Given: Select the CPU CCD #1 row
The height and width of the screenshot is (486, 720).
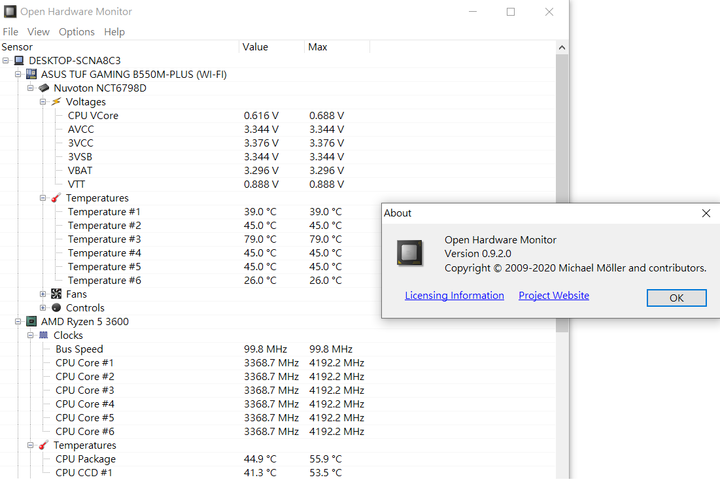Looking at the screenshot, I should 278,473.
